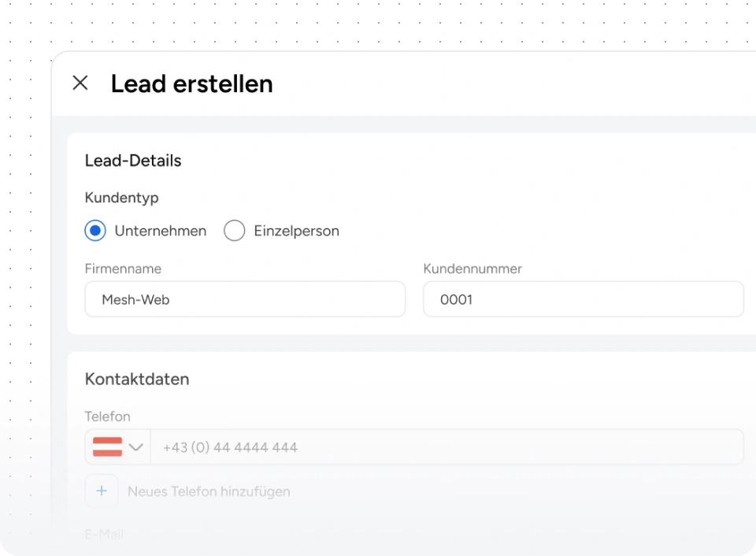Viewport: 756px width, 556px height.
Task: Choose the Einzelperson radio button
Action: coord(235,231)
